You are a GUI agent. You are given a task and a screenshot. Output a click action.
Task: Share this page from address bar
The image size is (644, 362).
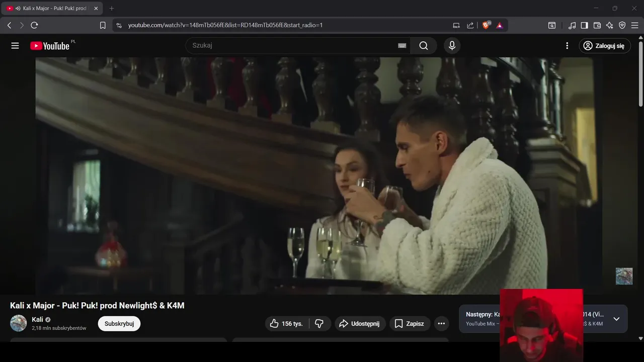pyautogui.click(x=470, y=25)
